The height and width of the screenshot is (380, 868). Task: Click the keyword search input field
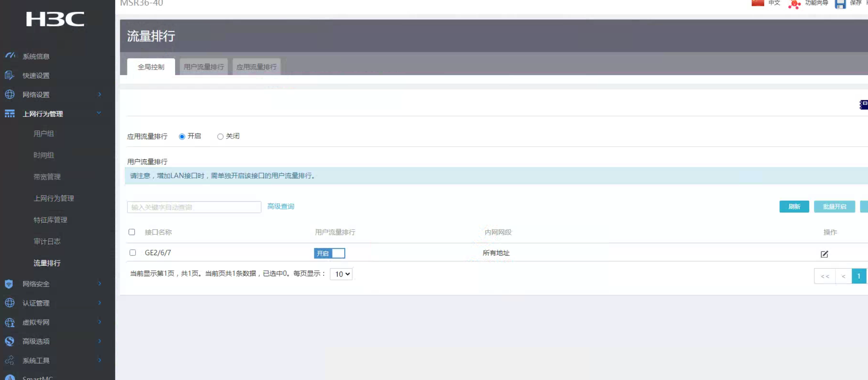pos(194,207)
